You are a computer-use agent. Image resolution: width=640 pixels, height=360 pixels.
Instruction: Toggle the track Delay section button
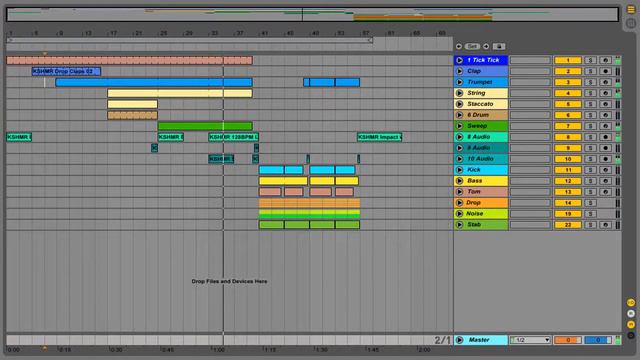tap(631, 336)
